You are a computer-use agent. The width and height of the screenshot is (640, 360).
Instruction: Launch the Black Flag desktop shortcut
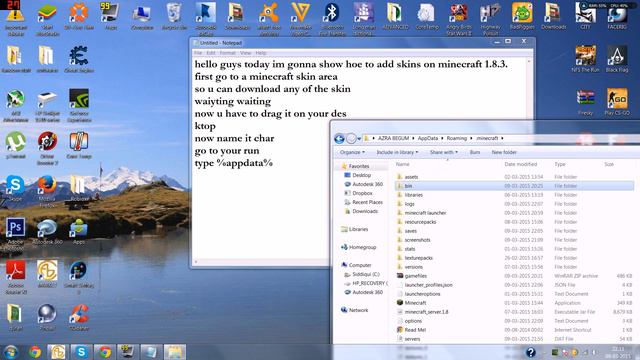coord(617,59)
